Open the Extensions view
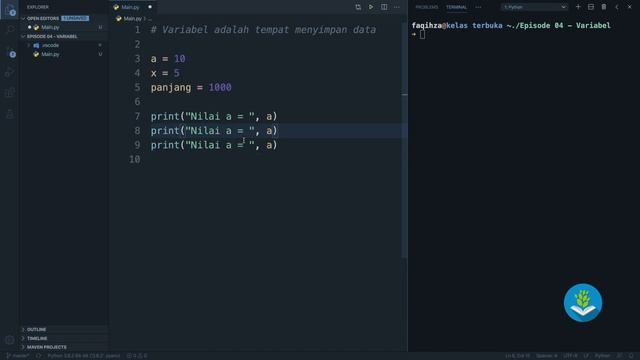The image size is (640, 360). click(10, 93)
